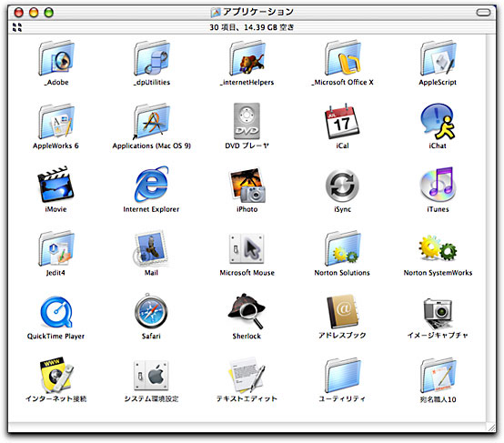Click the 'Norton Solutions' name label

(x=342, y=273)
